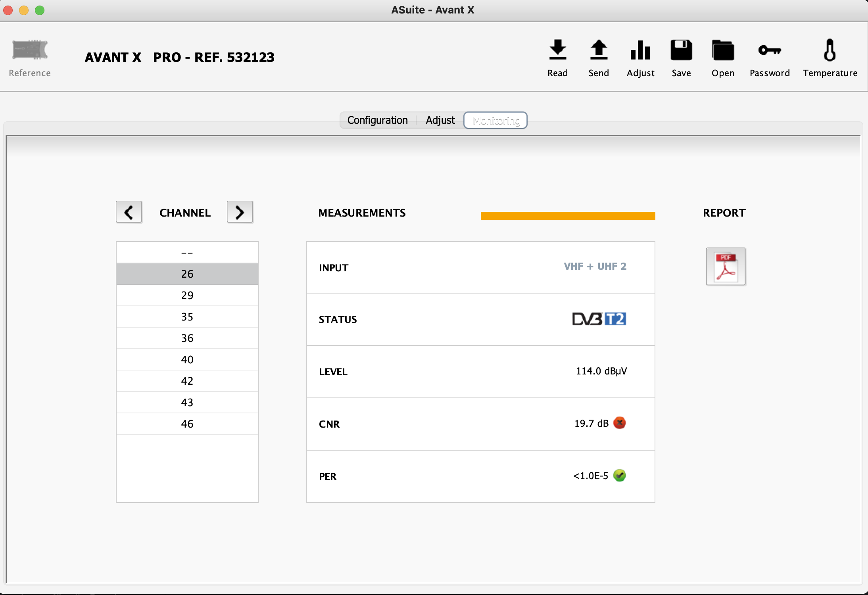Click the Password key icon
The image size is (868, 595).
click(769, 50)
